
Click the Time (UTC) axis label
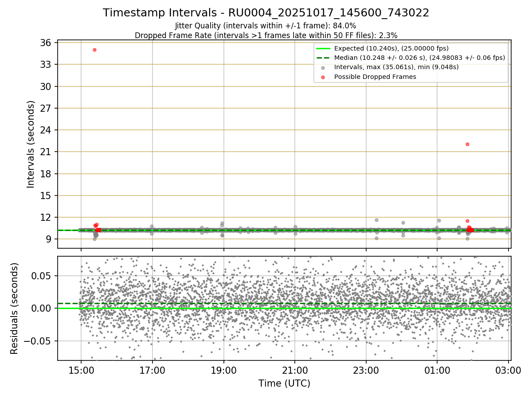pos(284,383)
